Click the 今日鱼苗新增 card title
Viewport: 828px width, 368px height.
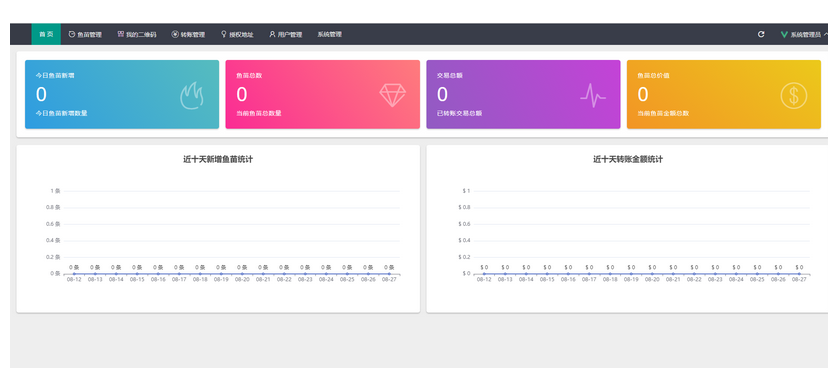[x=55, y=76]
